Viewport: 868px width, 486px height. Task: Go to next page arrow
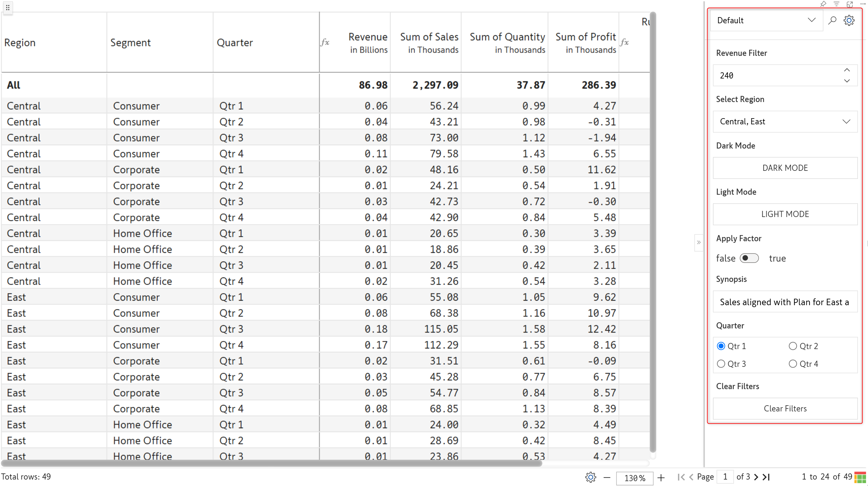point(756,477)
